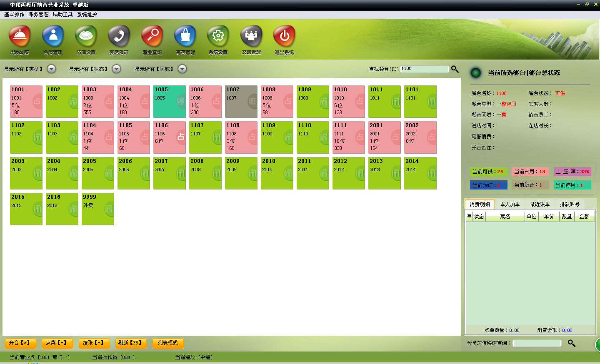This screenshot has width=600, height=364.
Task: Select available table 1002
Action: click(62, 102)
